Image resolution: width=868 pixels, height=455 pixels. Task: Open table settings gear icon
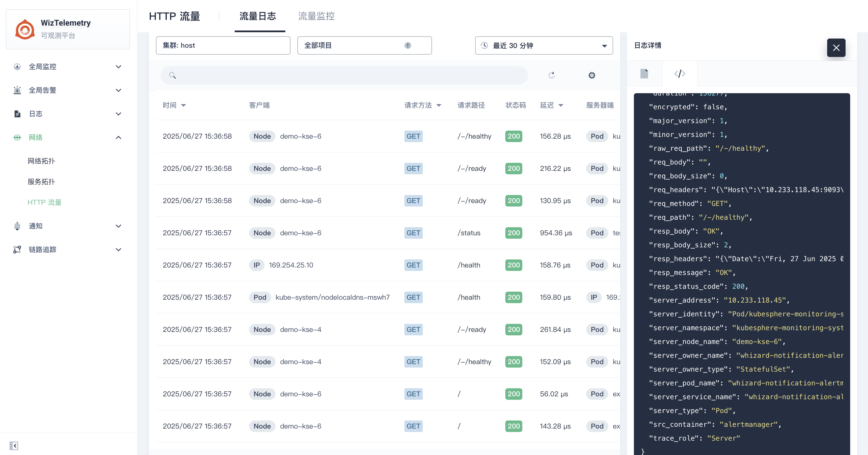592,75
